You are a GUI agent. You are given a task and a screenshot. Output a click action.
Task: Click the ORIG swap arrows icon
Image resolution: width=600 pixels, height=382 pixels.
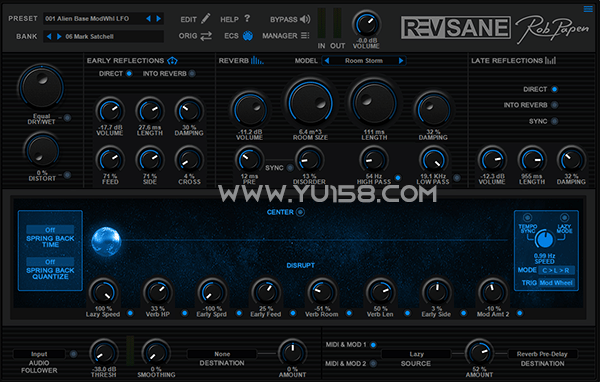(206, 36)
